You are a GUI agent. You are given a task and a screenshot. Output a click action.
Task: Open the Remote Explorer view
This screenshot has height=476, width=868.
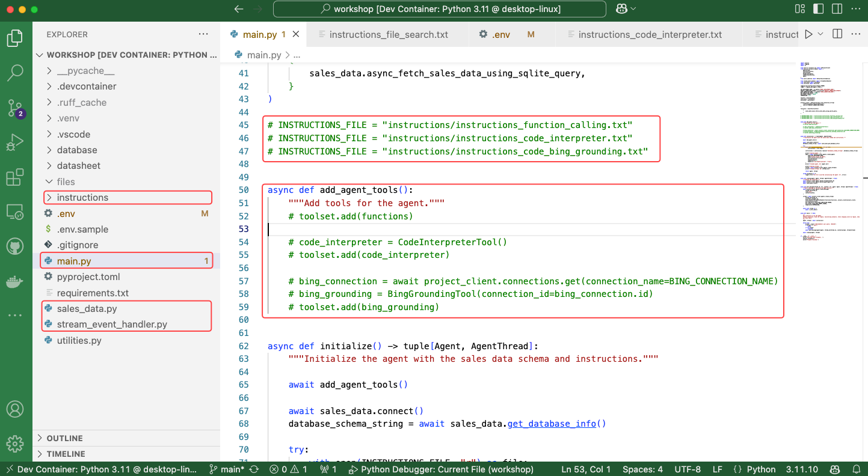click(x=15, y=212)
